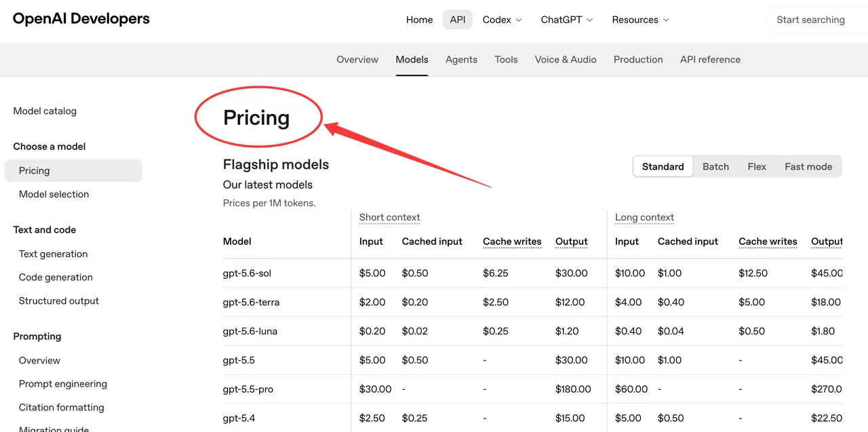Open Code generation in the sidebar
868x432 pixels.
tap(56, 277)
